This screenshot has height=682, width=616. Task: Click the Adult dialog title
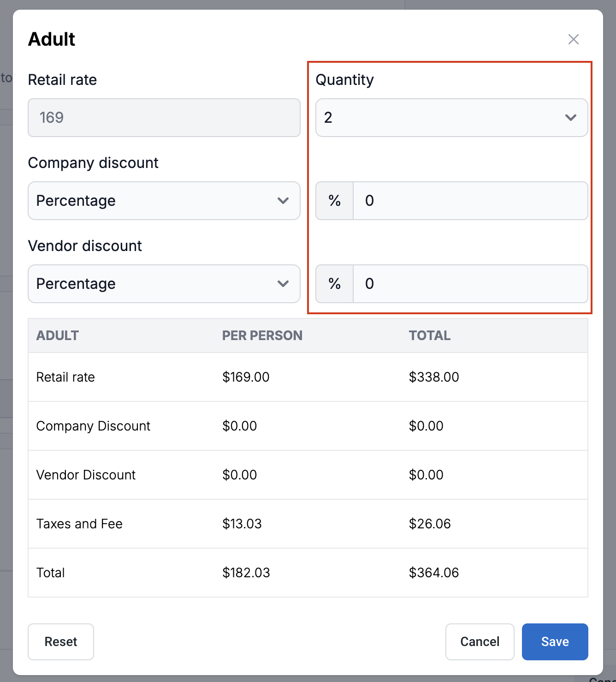coord(52,39)
